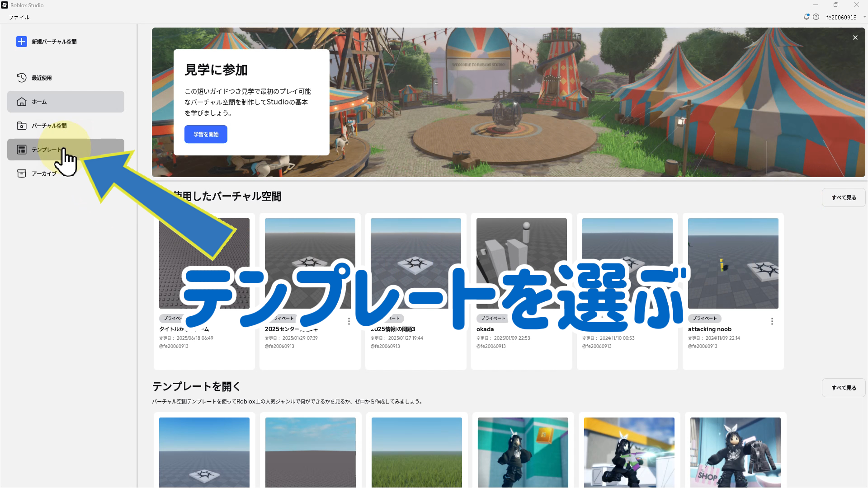Expand the fe20060913 account dropdown arrow
The width and height of the screenshot is (868, 488).
[864, 17]
